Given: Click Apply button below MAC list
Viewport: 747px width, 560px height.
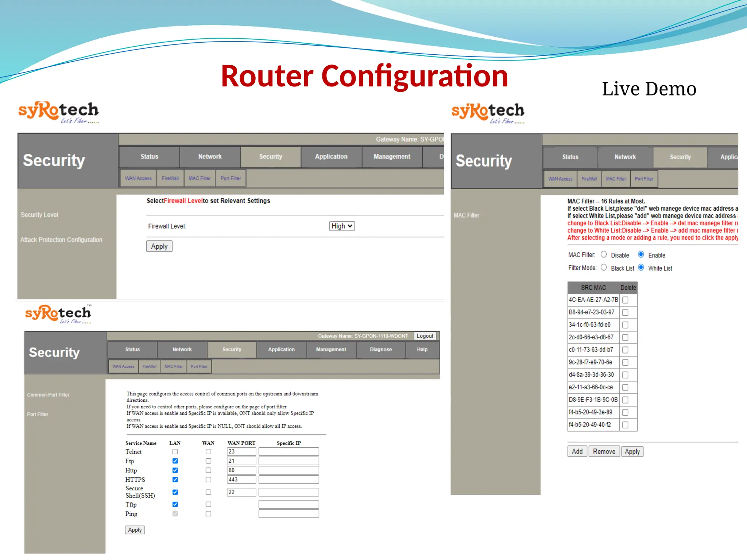Looking at the screenshot, I should click(x=632, y=451).
